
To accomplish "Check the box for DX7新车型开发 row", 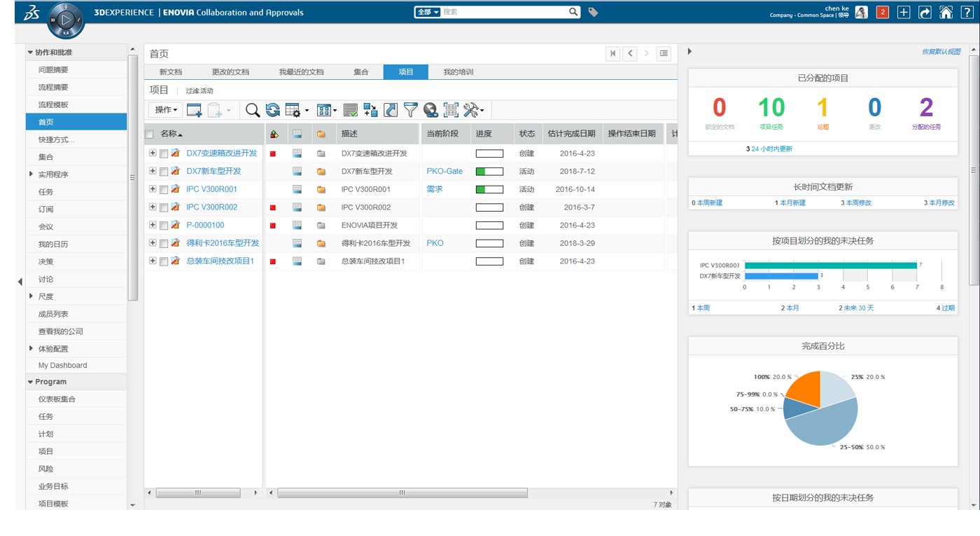I will pos(164,172).
